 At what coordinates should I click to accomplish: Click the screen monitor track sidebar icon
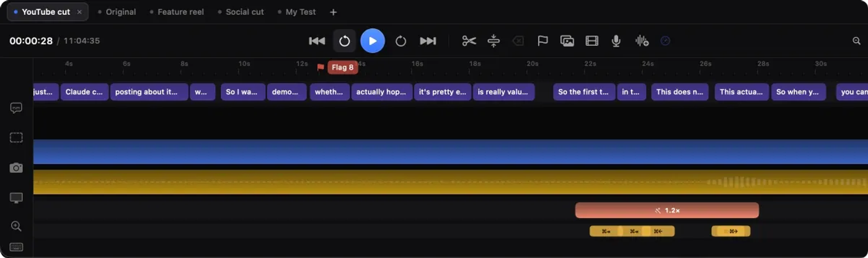[16, 198]
